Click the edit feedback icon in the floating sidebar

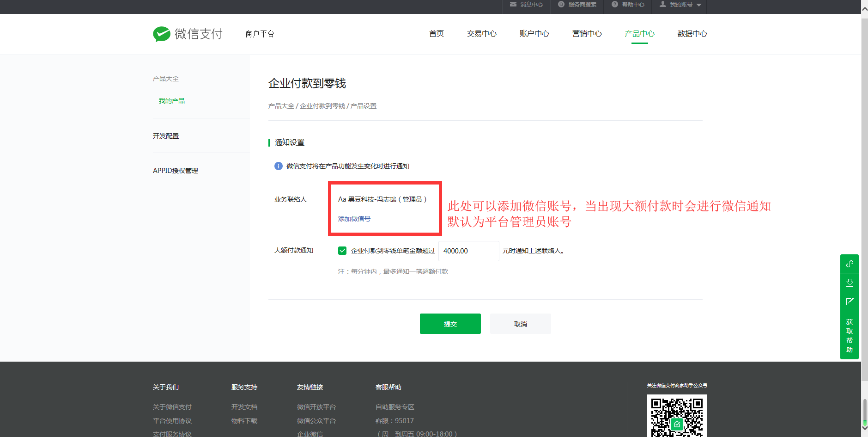coord(850,302)
